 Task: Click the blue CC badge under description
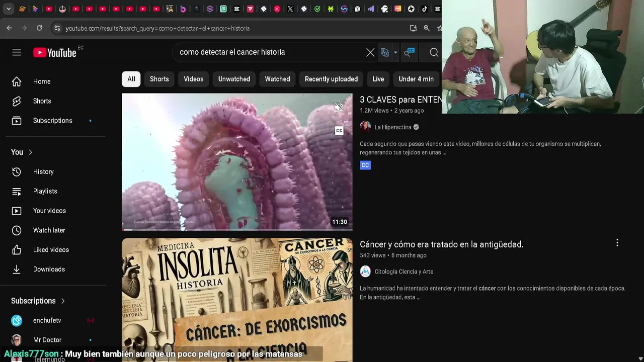point(365,165)
